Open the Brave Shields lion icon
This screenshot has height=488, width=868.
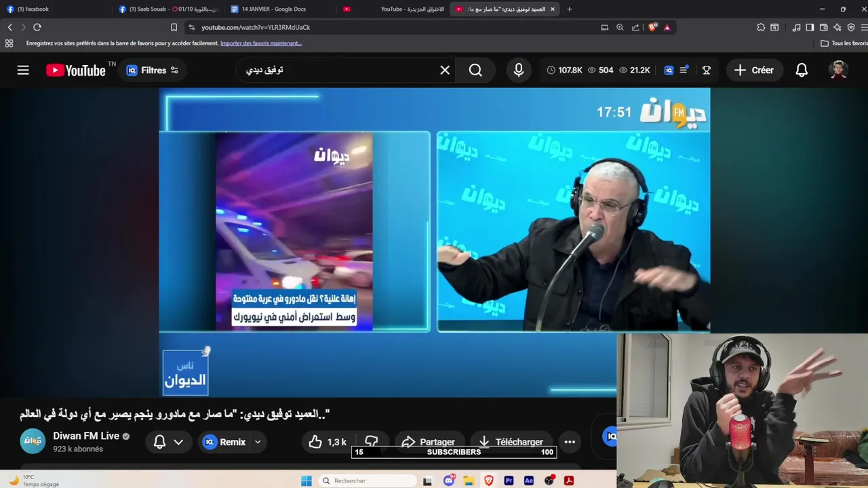652,27
